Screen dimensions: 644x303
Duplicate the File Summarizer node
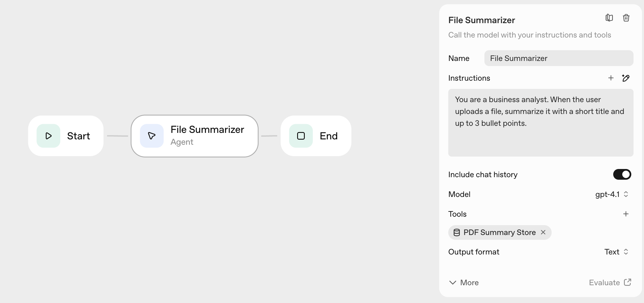pyautogui.click(x=609, y=18)
